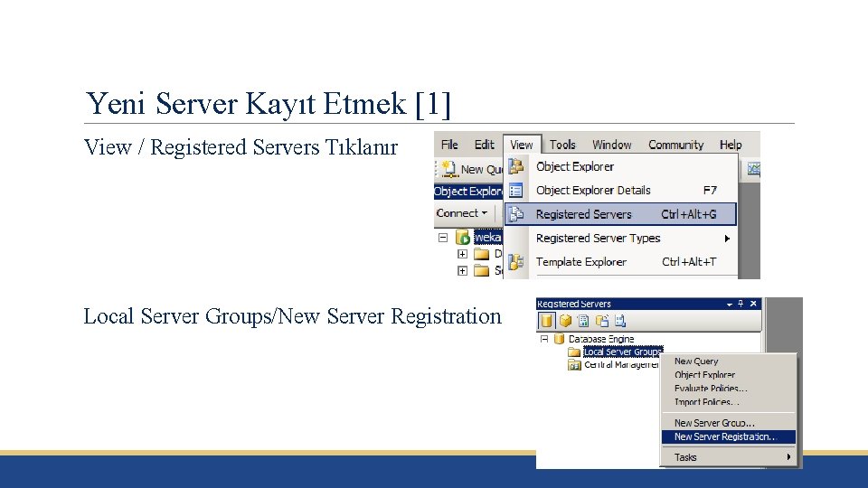Screen dimensions: 868x488
Task: Click the New Query toolbar button
Action: tap(471, 169)
